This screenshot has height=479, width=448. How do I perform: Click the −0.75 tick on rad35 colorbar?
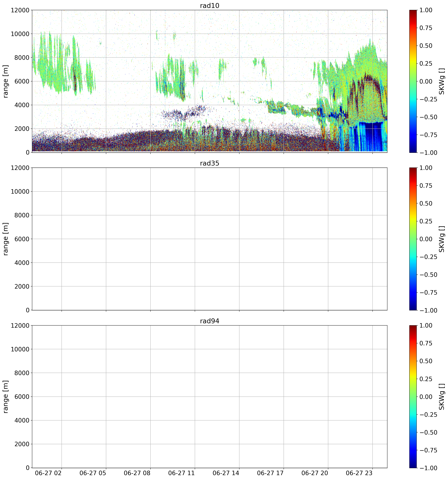click(428, 292)
